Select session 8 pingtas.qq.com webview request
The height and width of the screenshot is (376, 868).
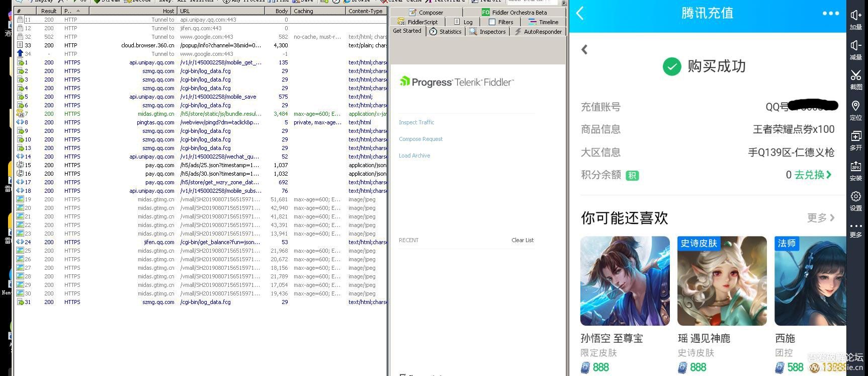[x=201, y=122]
